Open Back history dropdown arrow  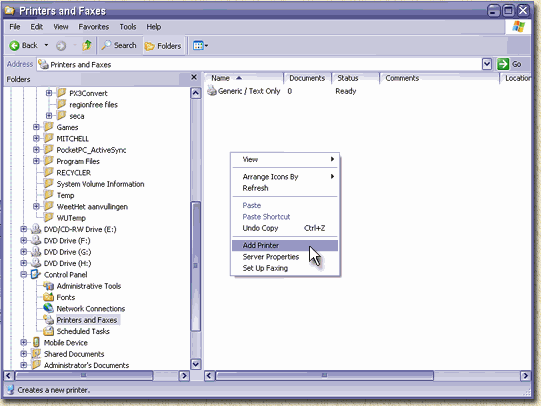(x=46, y=45)
